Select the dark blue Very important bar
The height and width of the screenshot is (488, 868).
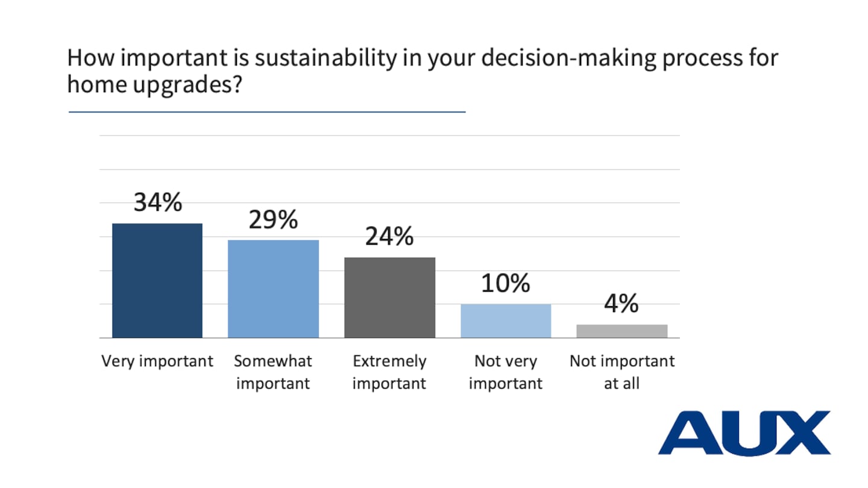(x=157, y=281)
